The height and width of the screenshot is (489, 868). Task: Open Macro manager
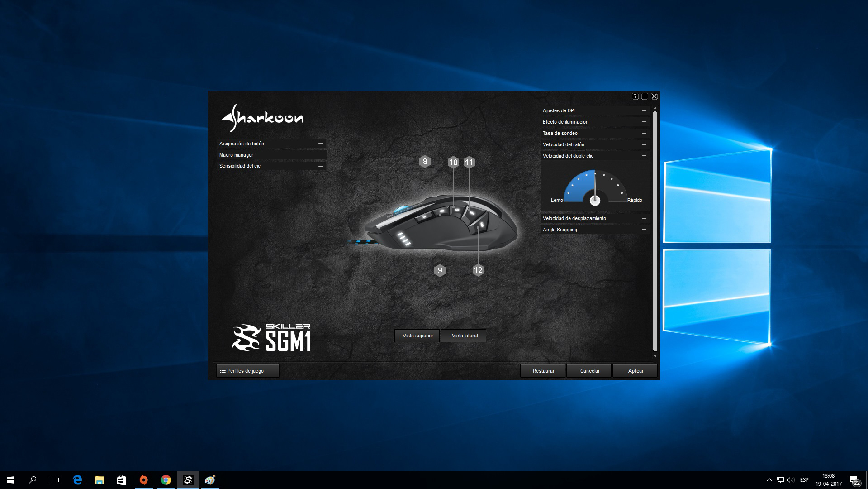[x=271, y=155]
